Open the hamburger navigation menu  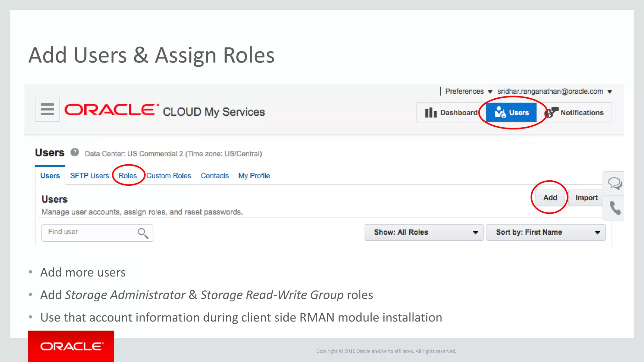coord(47,109)
